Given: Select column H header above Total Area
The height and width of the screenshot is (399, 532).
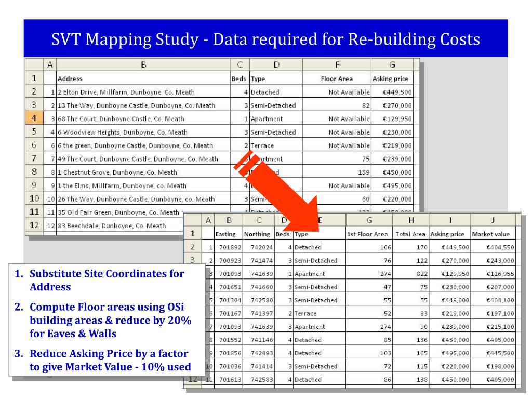Looking at the screenshot, I should coord(411,220).
